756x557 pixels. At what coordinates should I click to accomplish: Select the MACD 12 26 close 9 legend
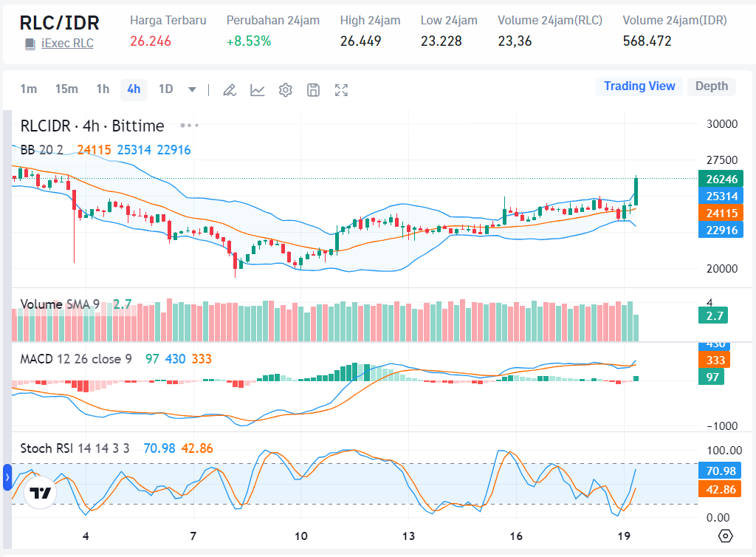tap(76, 359)
